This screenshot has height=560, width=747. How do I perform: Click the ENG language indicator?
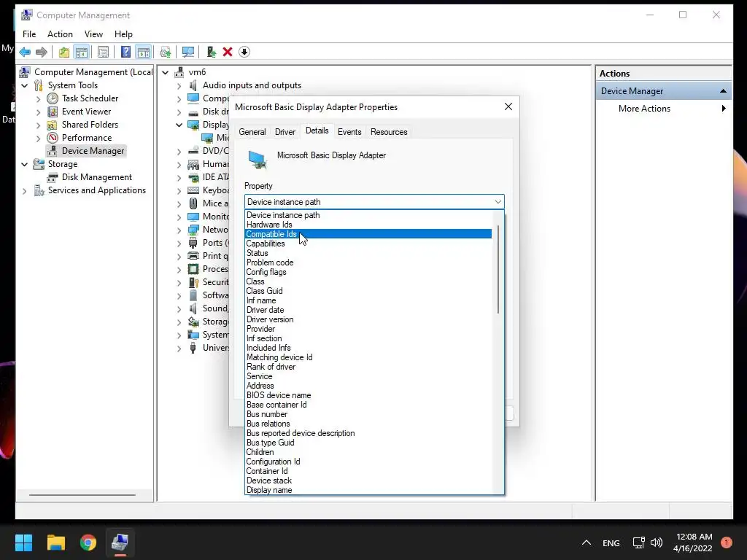click(611, 542)
